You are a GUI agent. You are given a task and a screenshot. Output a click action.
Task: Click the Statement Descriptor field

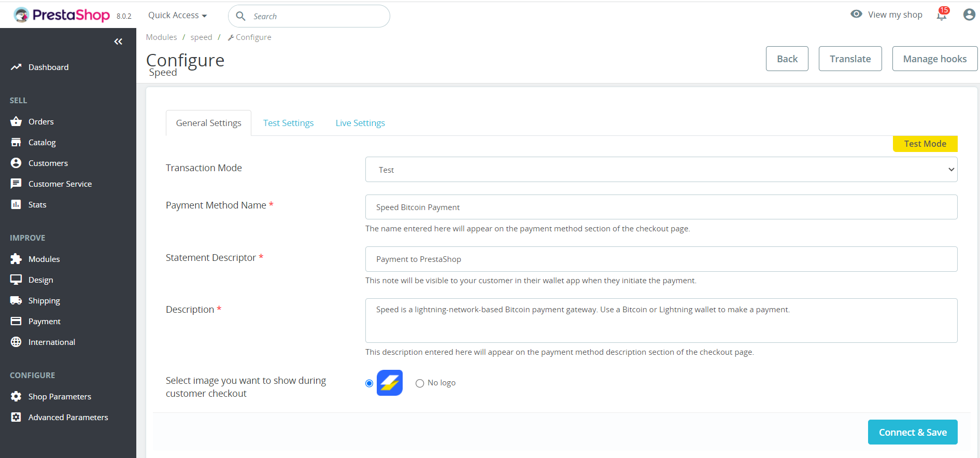click(x=661, y=259)
